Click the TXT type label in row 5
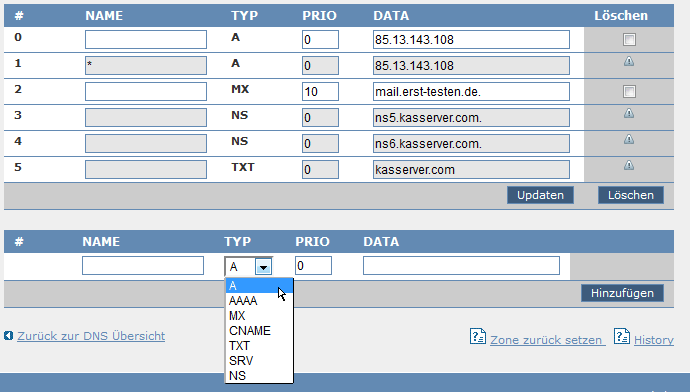 click(x=243, y=167)
